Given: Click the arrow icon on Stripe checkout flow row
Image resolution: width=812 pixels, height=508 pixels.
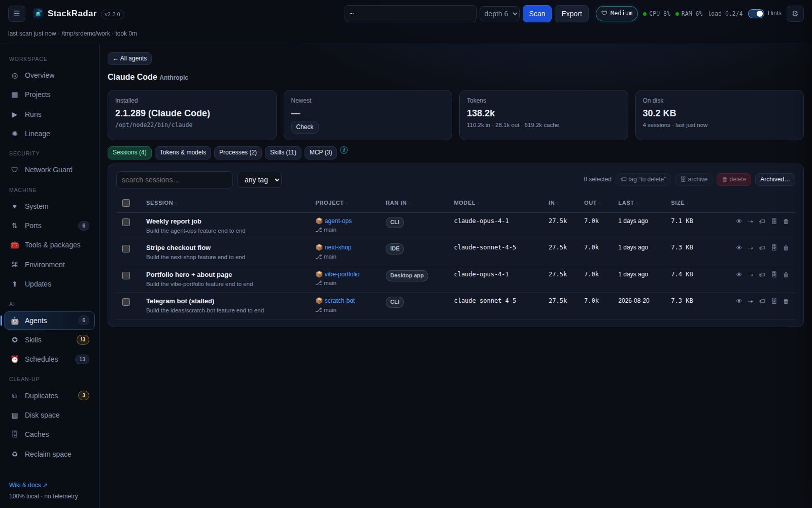Looking at the screenshot, I should (751, 248).
